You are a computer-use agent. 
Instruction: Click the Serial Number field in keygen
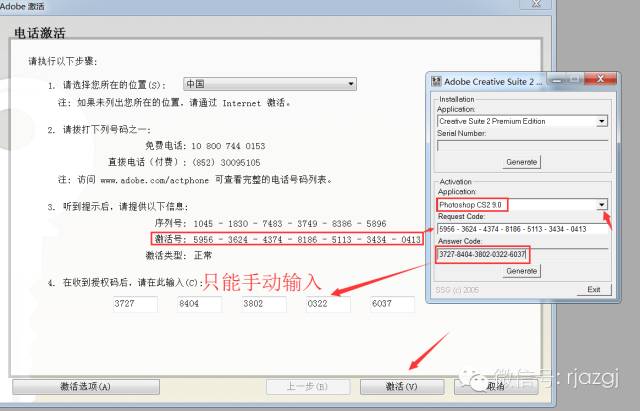[x=522, y=146]
